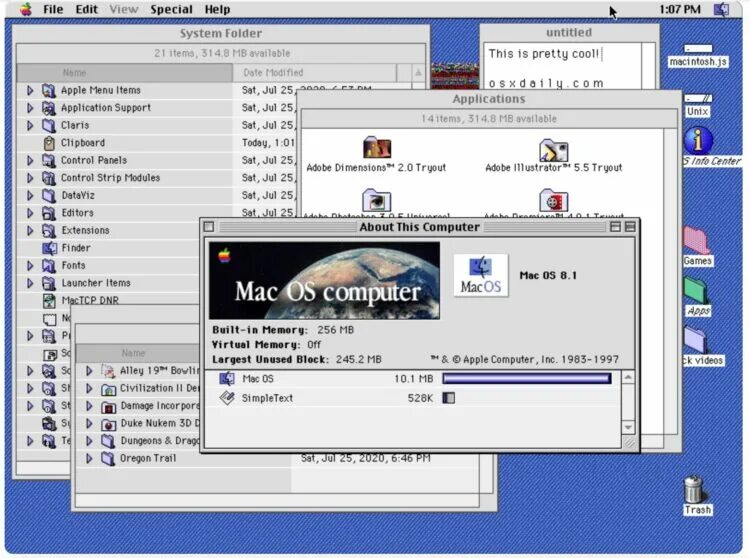This screenshot has height=558, width=750.
Task: Click the 'Sat, Jul 25, 2020, 6:46 PM' date text
Action: pyautogui.click(x=365, y=458)
